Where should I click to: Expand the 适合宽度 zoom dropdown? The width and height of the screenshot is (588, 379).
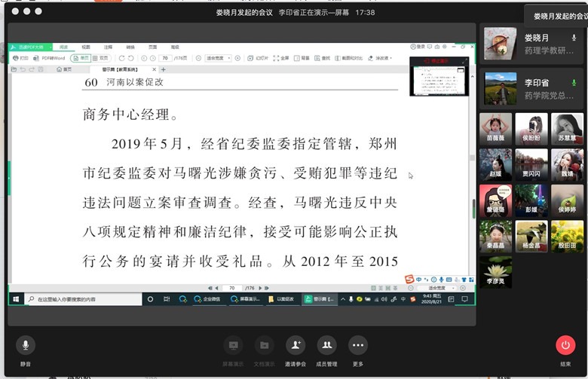228,58
